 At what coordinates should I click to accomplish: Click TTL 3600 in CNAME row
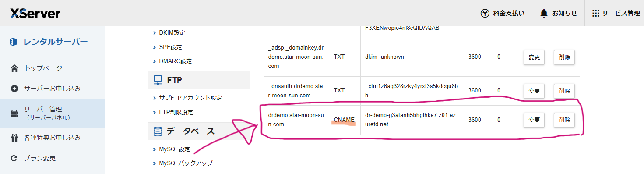click(x=475, y=120)
